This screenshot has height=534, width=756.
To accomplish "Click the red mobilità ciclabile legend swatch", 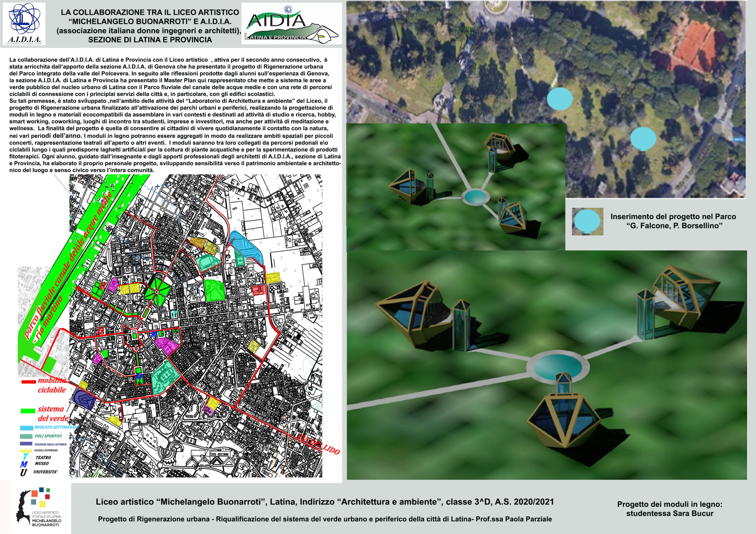I will point(29,382).
